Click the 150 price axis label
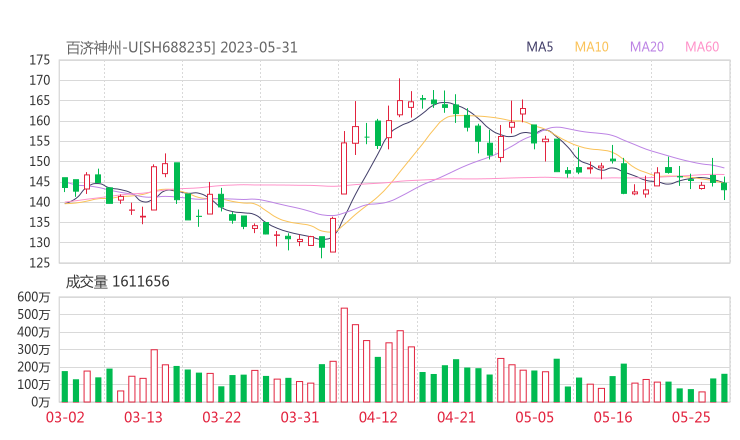 tap(40, 161)
